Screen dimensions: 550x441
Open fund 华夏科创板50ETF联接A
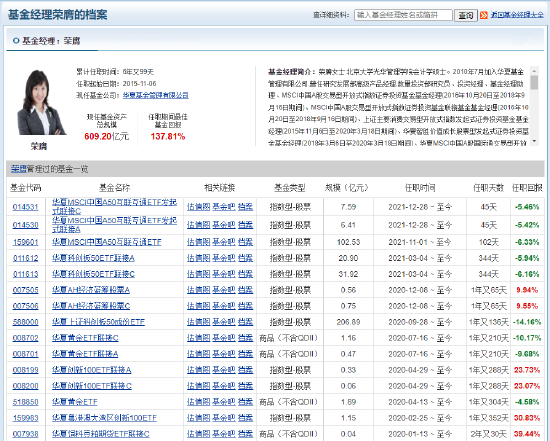point(93,258)
